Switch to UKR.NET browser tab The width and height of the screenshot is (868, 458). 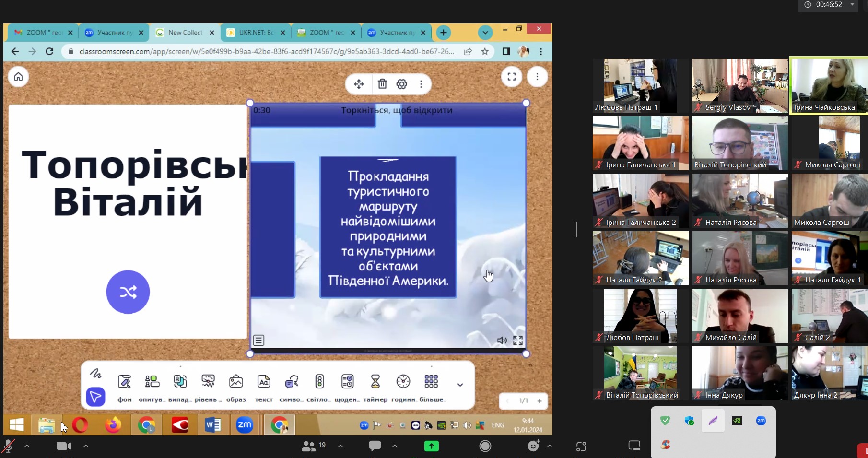point(256,33)
